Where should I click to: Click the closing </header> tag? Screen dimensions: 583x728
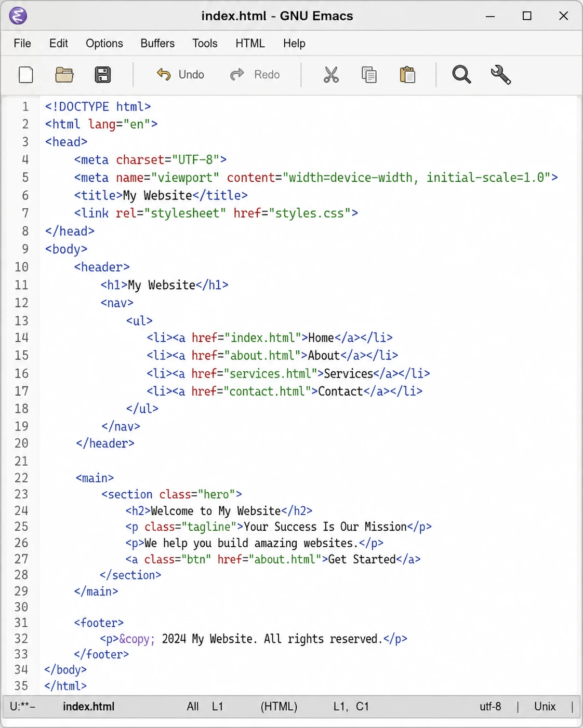[x=105, y=443]
